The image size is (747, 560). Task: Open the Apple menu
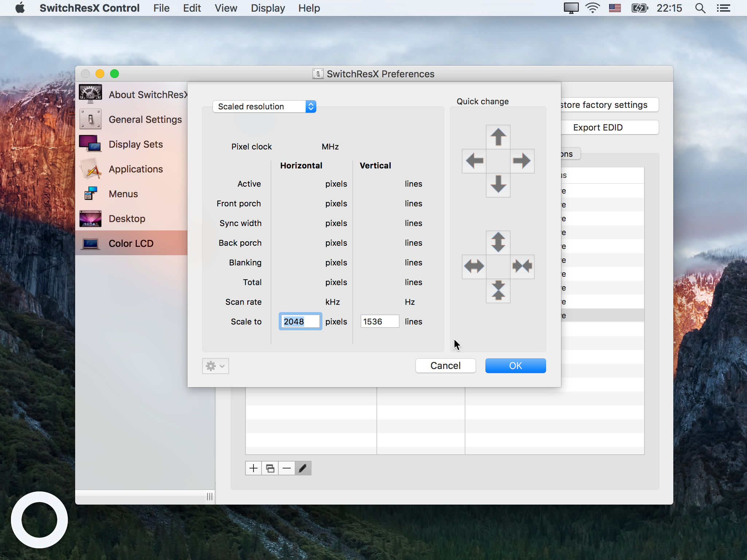pyautogui.click(x=20, y=8)
